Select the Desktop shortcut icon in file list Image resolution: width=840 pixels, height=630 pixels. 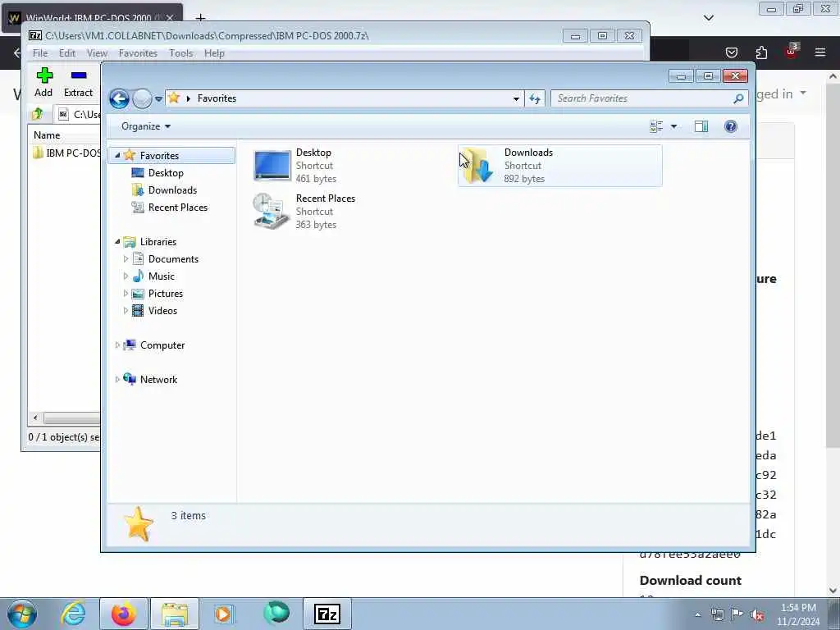coord(272,165)
